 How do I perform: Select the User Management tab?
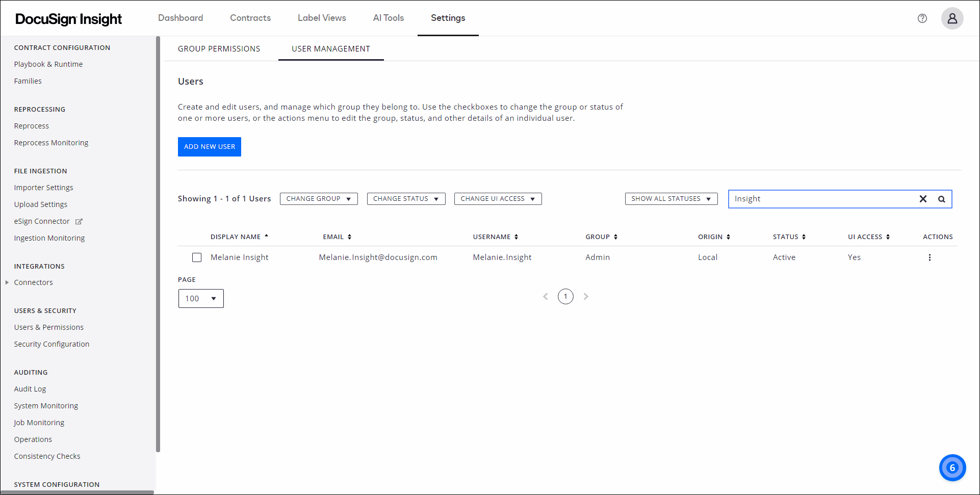tap(331, 48)
